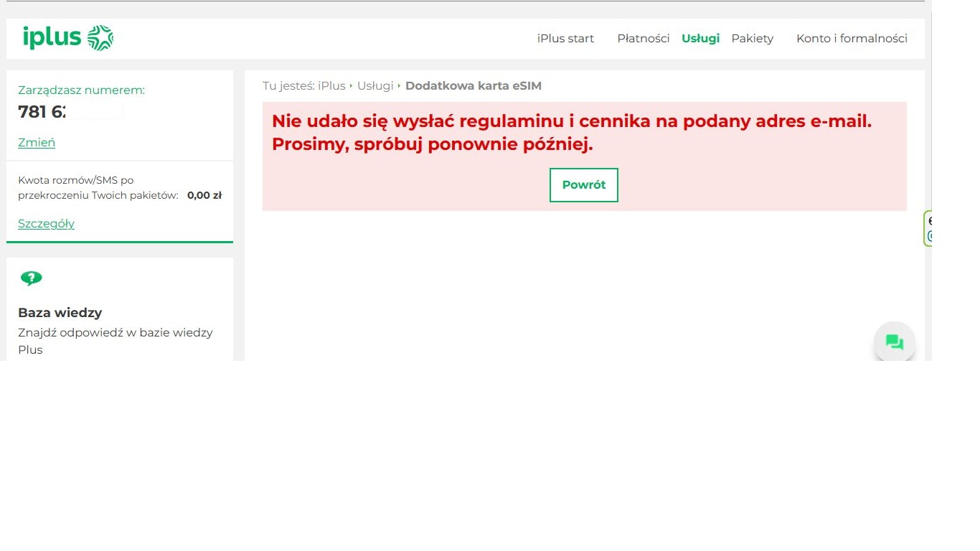Click the green question mark speech bubble icon
This screenshot has width=980, height=551.
coord(32,278)
